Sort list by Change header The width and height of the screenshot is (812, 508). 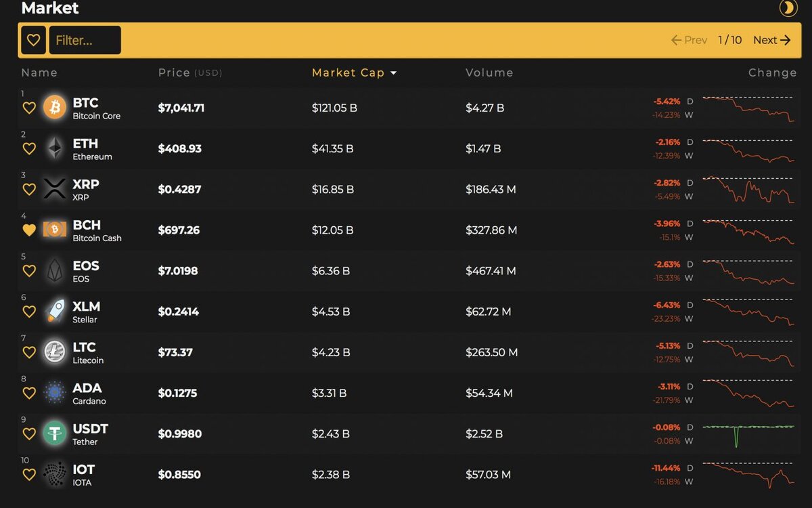[772, 72]
